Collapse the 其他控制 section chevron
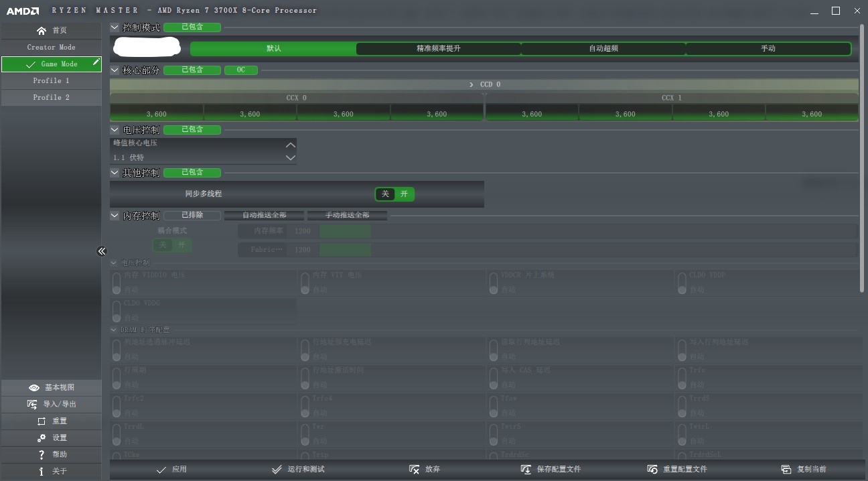868x481 pixels. (115, 173)
